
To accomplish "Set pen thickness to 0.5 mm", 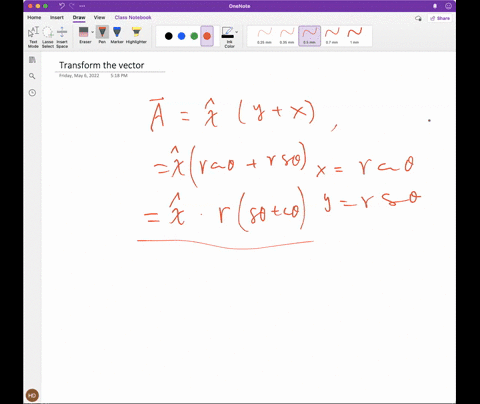I will (310, 36).
